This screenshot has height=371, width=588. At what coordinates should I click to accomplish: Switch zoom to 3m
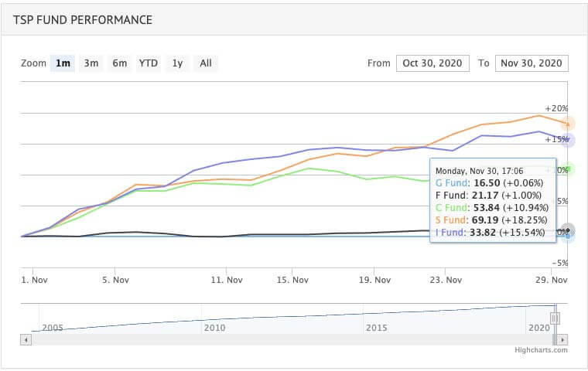[91, 63]
